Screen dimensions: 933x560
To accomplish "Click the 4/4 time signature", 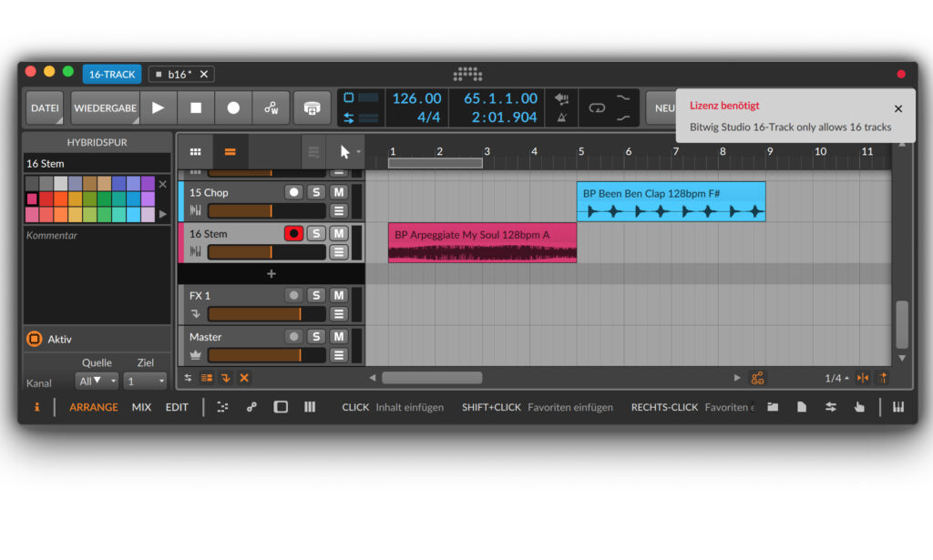I will pyautogui.click(x=428, y=117).
